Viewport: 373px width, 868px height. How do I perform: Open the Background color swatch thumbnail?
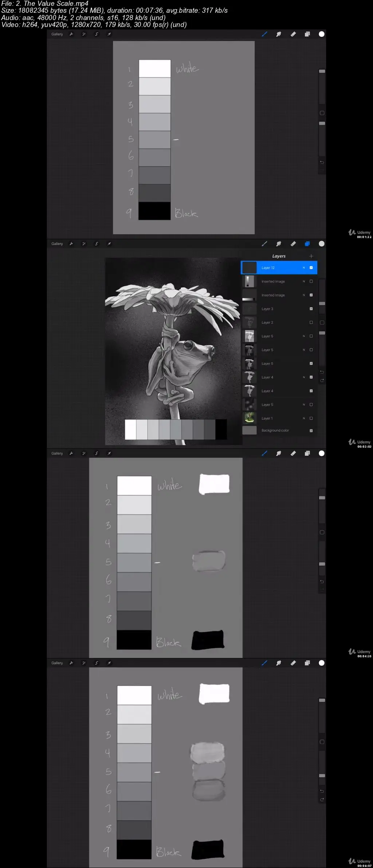[250, 431]
